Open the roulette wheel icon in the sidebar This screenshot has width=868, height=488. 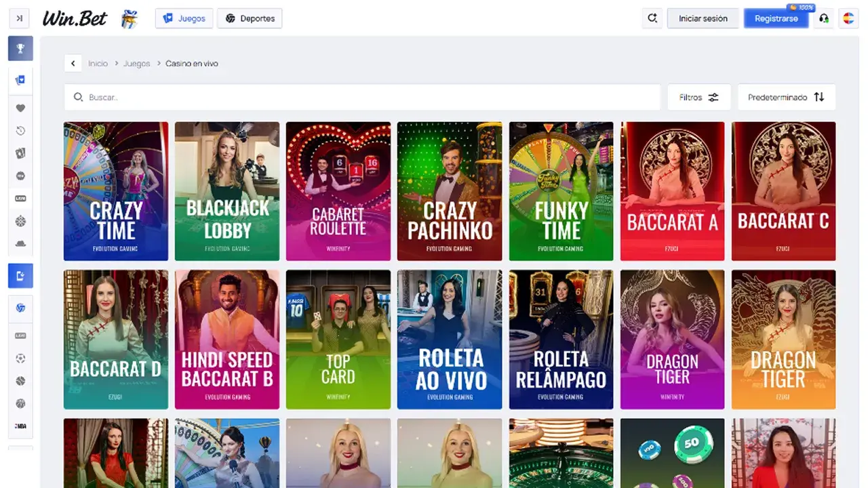click(20, 221)
